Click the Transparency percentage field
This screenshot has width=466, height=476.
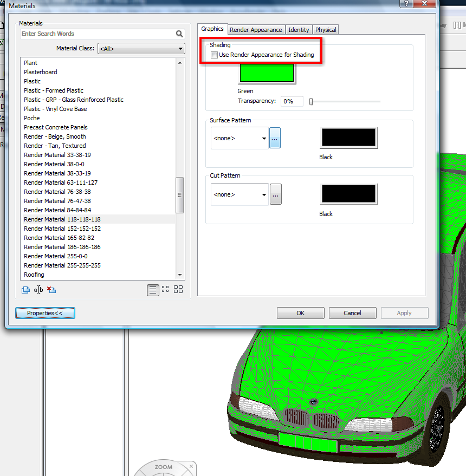(292, 101)
